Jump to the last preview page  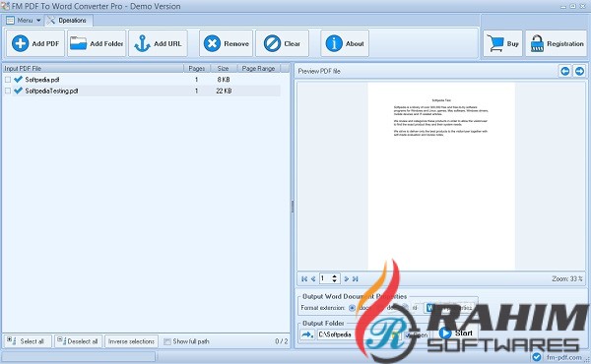click(355, 279)
